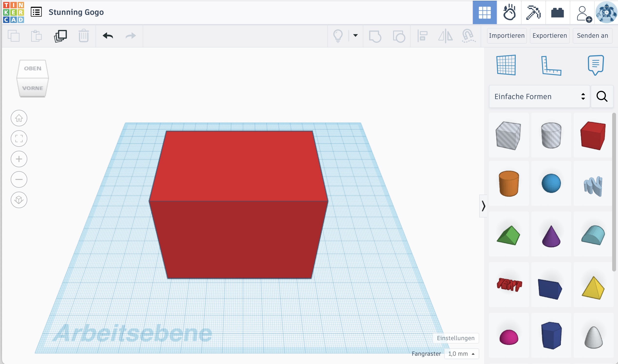The width and height of the screenshot is (618, 364).
Task: Open the designs list menu next to the logo
Action: click(36, 12)
